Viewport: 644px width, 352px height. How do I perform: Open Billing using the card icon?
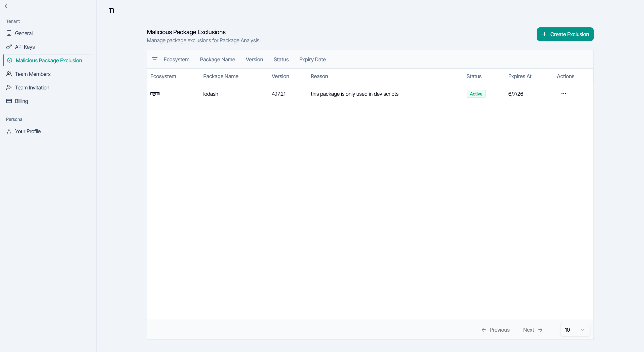coord(9,101)
